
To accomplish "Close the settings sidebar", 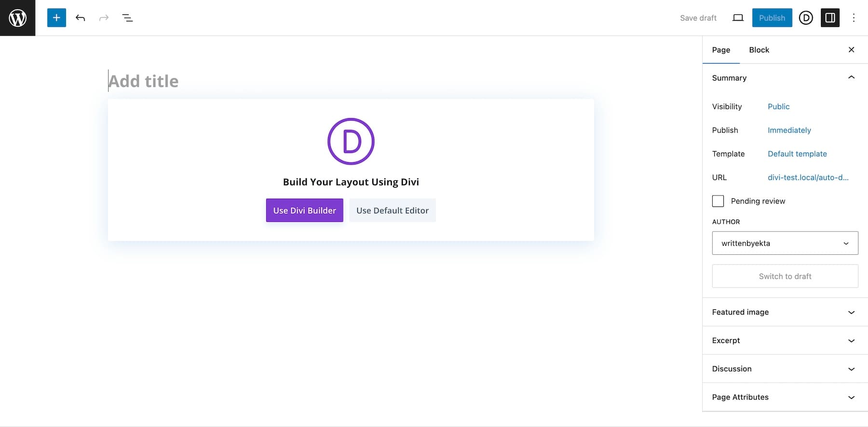I will [x=851, y=50].
